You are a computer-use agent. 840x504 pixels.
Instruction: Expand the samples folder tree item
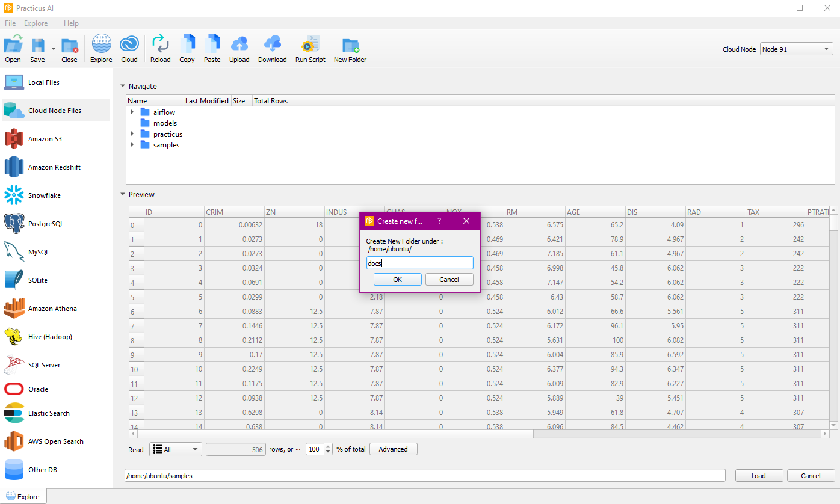pos(132,145)
